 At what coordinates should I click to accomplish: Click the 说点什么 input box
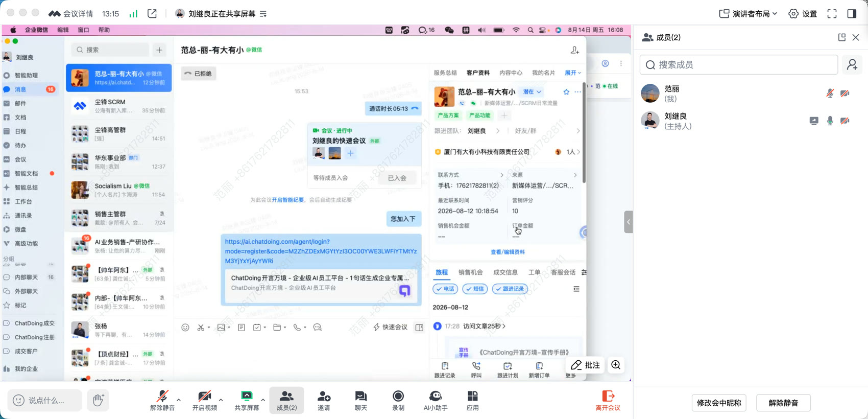(44, 400)
